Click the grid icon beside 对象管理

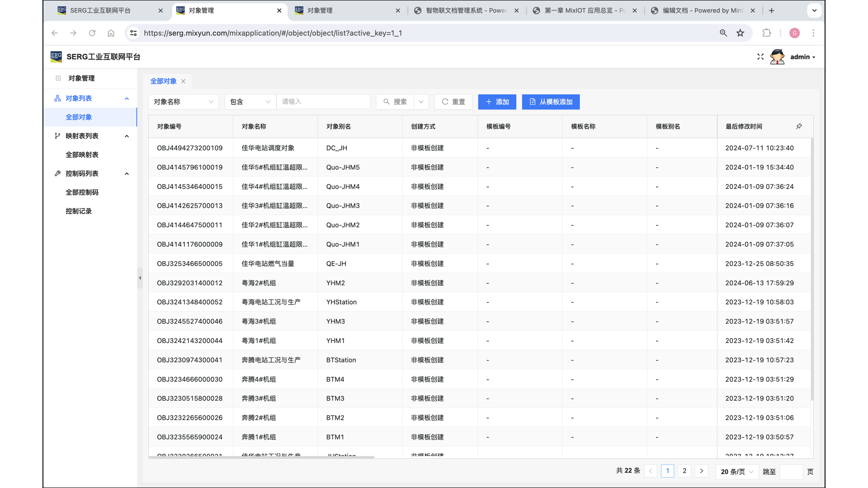click(58, 78)
